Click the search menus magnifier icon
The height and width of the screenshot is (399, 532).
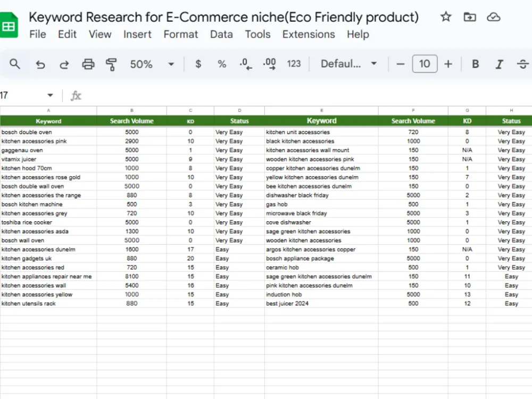pyautogui.click(x=14, y=64)
